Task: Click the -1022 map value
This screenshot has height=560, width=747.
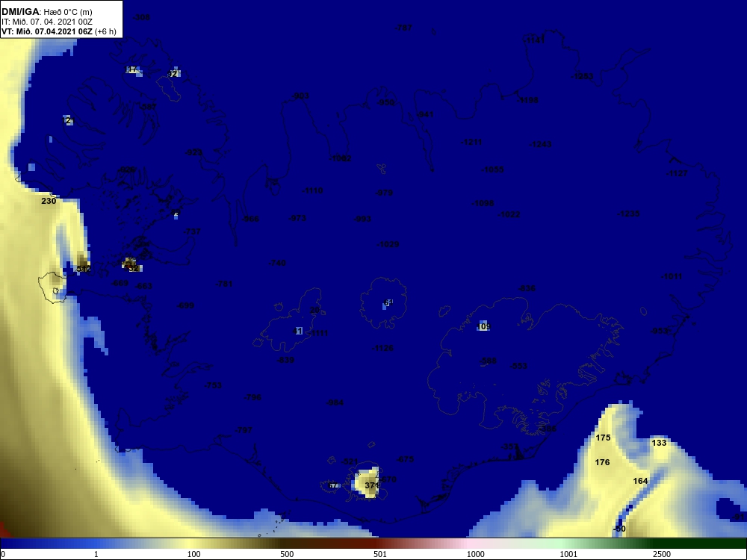Action: coord(509,215)
